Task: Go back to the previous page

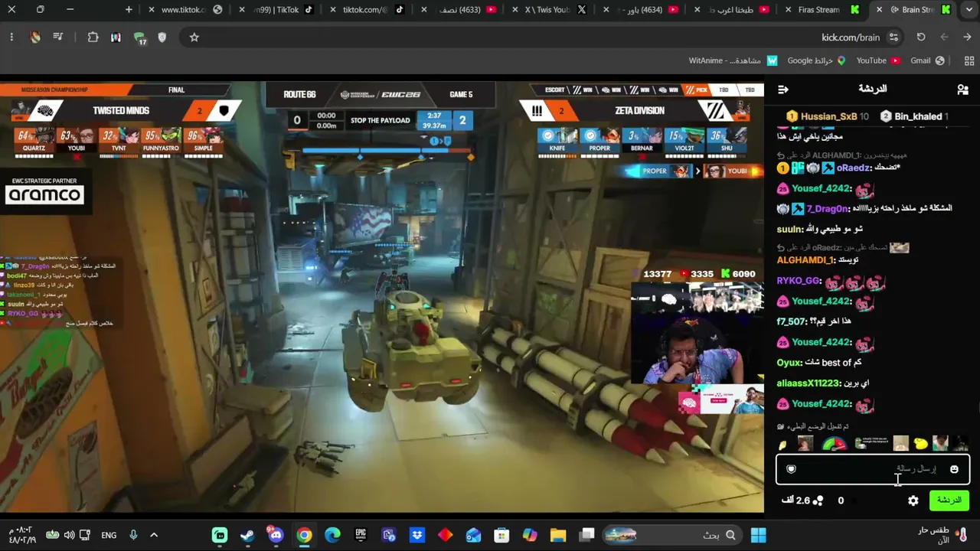Action: 968,37
